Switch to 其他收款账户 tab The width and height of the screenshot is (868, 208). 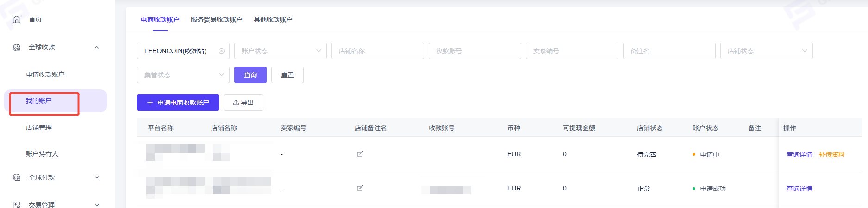tap(273, 19)
